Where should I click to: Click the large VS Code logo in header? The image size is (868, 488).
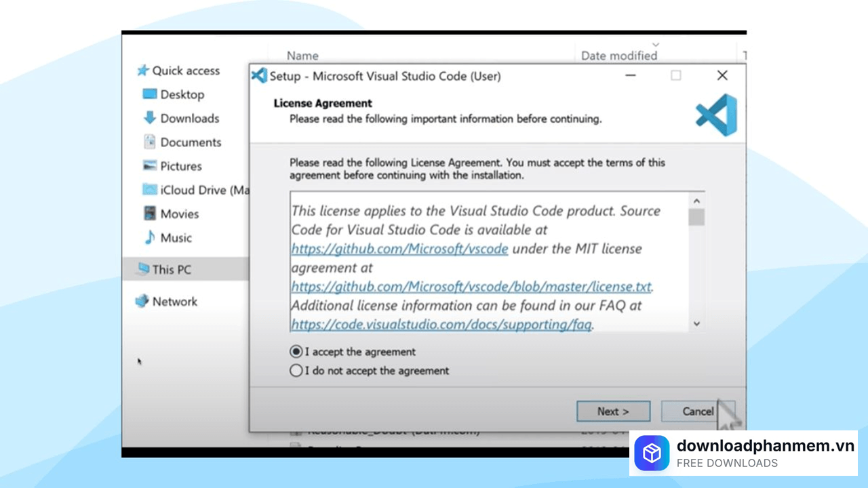[x=716, y=115]
